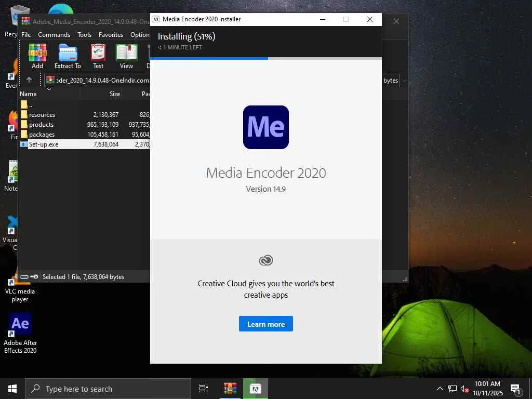The width and height of the screenshot is (532, 399).
Task: Close the Media Encoder installer window
Action: coord(370,19)
